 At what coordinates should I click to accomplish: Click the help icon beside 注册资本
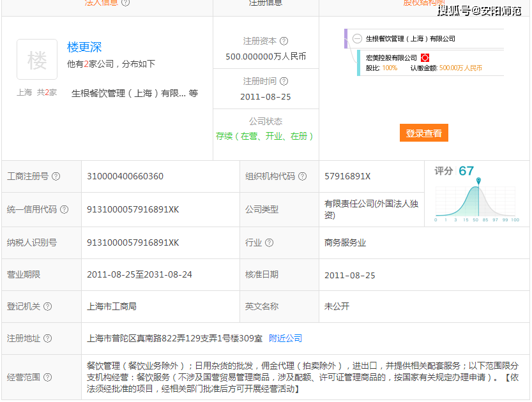[x=284, y=41]
